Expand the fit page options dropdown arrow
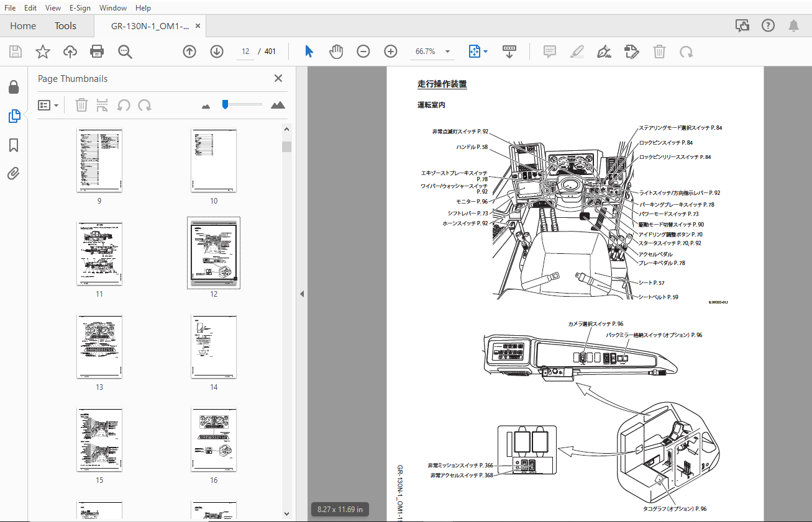The image size is (812, 522). pos(486,52)
